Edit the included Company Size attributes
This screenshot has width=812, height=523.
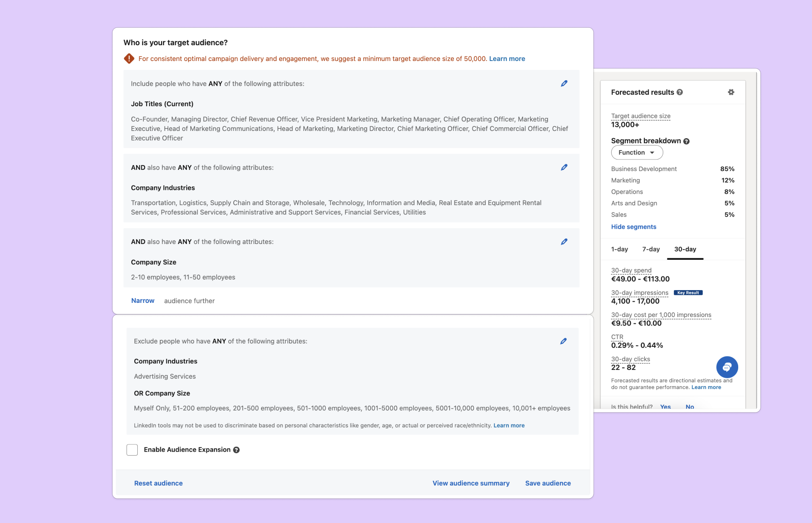tap(564, 242)
